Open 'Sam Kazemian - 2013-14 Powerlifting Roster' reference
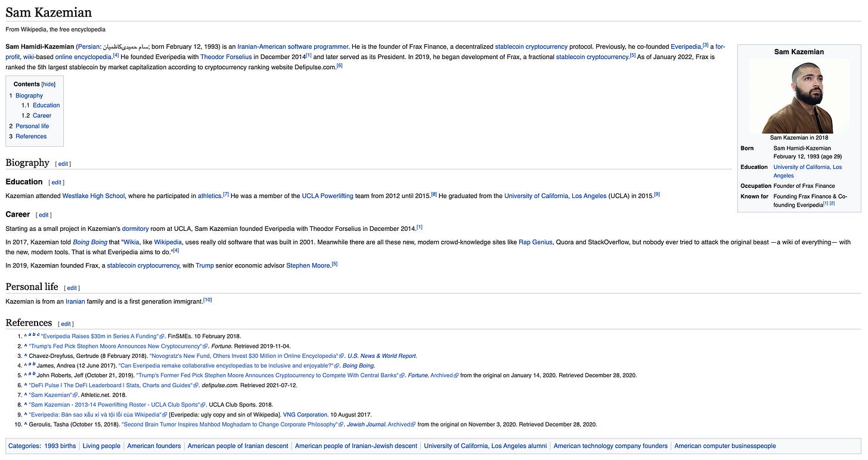 pos(113,405)
